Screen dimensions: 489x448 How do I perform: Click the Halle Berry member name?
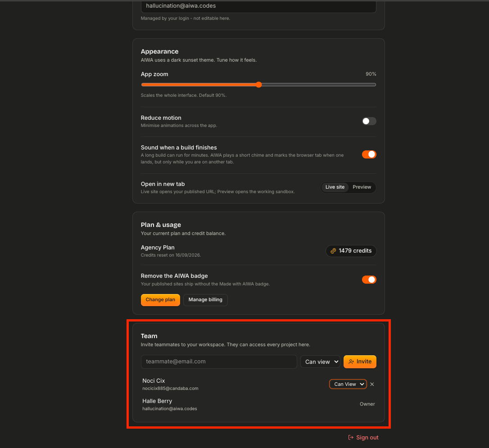157,401
